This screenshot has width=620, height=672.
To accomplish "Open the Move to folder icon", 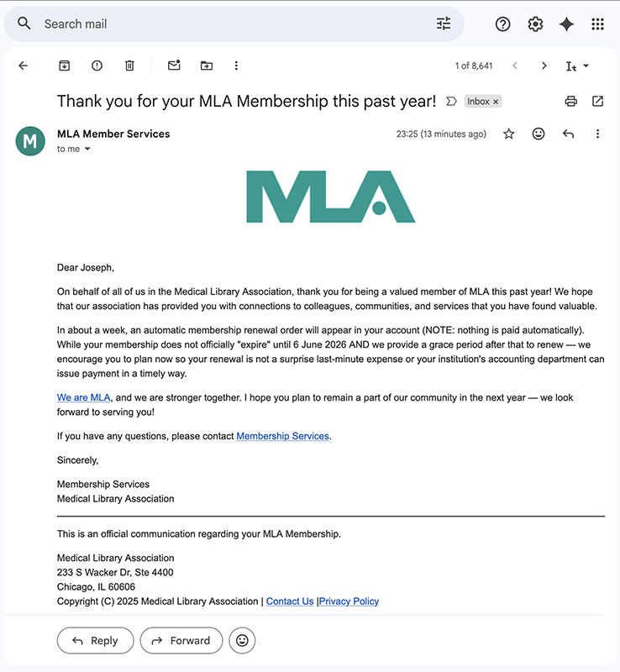I will click(x=207, y=66).
